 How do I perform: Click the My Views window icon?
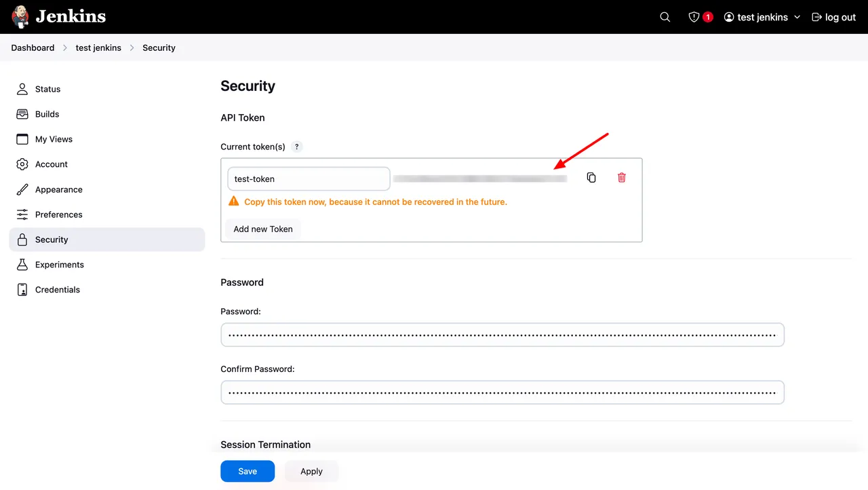(x=22, y=139)
